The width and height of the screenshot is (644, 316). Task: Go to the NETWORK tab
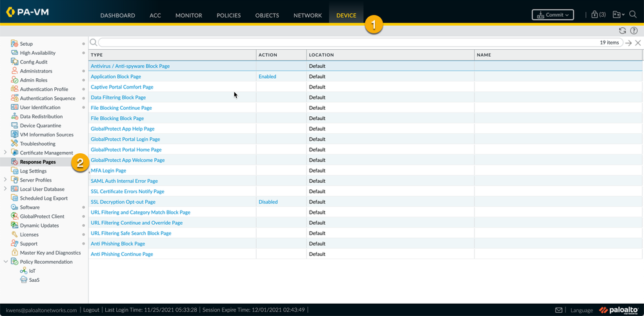(307, 16)
